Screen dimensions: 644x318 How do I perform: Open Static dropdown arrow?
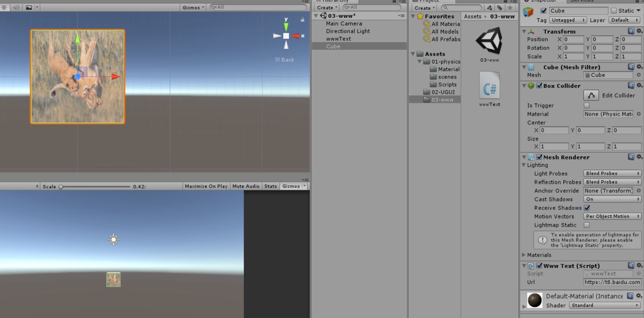click(x=638, y=11)
